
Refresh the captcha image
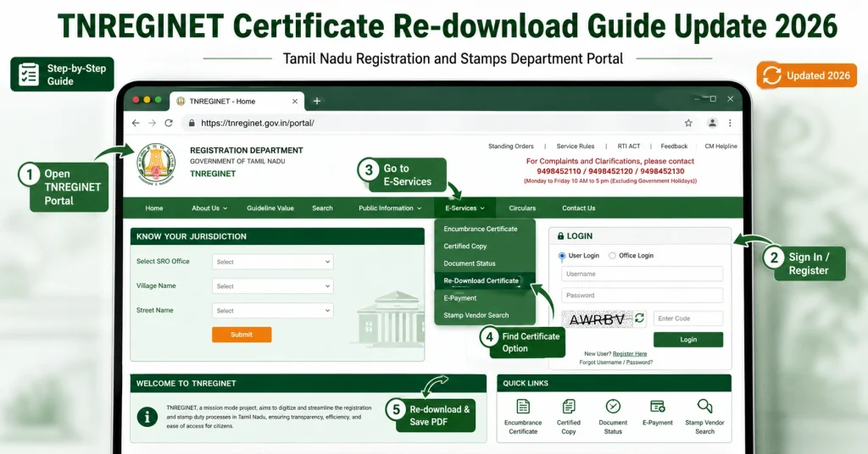639,318
